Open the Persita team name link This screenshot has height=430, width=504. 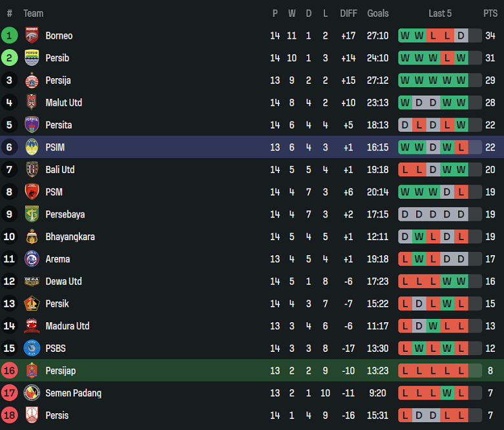[59, 125]
